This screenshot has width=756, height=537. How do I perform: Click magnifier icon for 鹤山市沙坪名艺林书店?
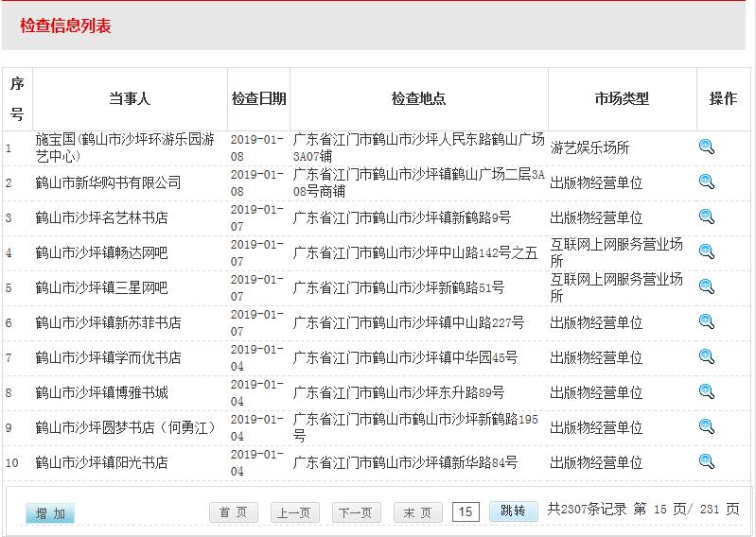click(706, 217)
